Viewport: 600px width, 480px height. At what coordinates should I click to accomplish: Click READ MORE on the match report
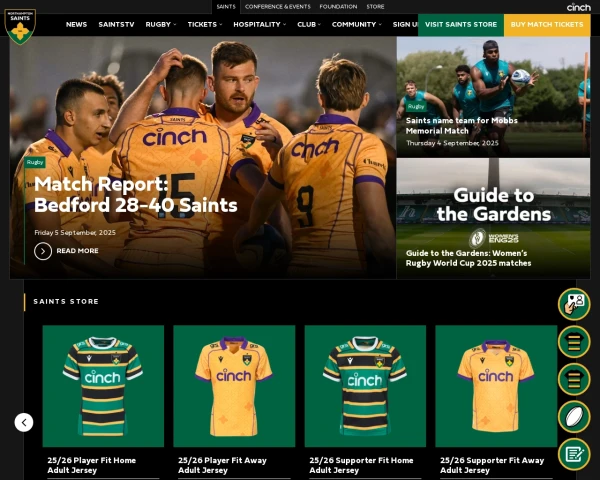[77, 251]
